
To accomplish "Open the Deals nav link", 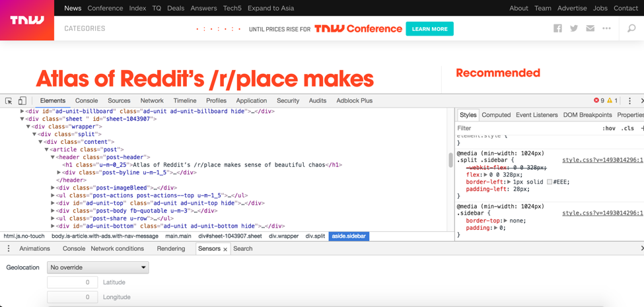I will coord(176,8).
